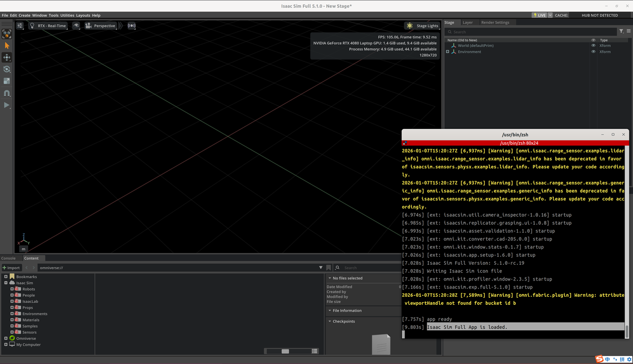Toggle the Snap magnet tool
The image size is (633, 364).
(x=6, y=93)
